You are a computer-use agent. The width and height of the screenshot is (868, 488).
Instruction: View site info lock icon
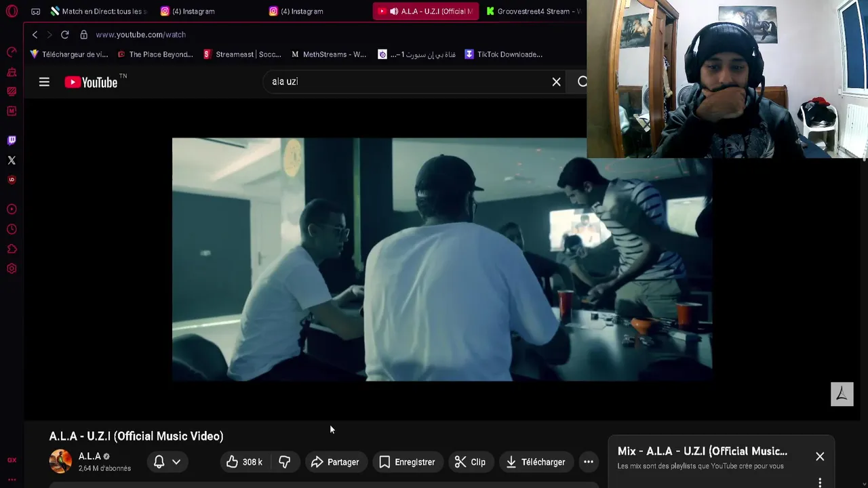(x=83, y=35)
